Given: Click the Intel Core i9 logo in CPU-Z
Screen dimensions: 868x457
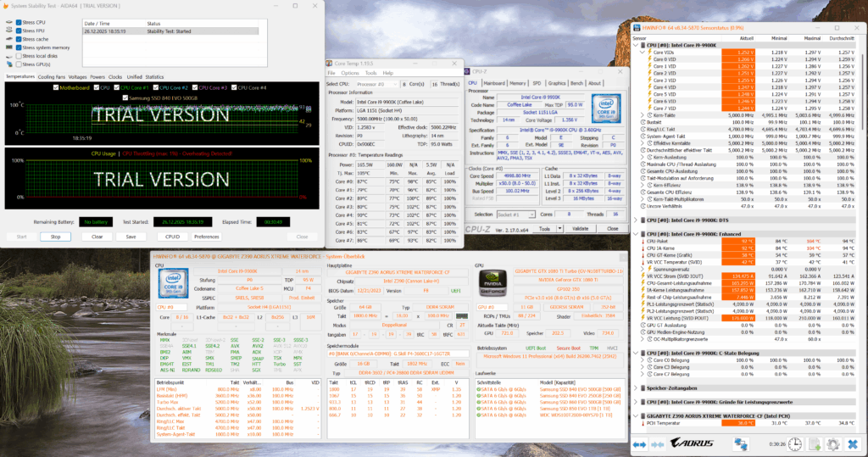Looking at the screenshot, I should pos(605,108).
